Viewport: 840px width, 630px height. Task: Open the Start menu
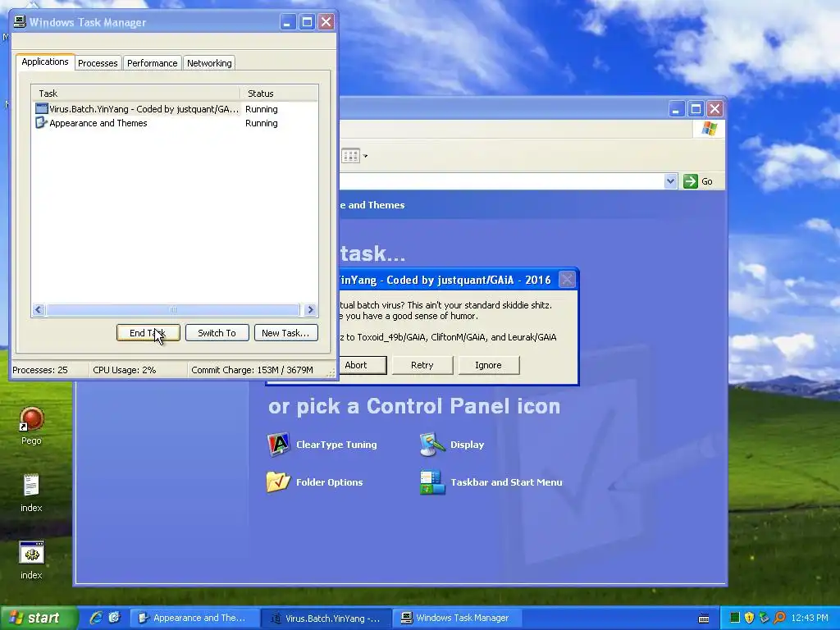(x=38, y=618)
